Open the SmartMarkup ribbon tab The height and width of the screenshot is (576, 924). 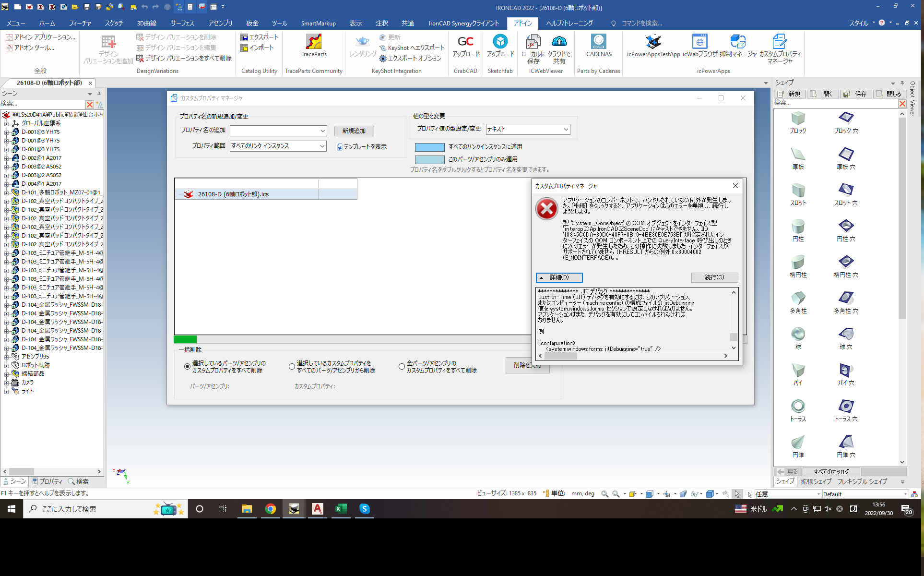coord(318,23)
